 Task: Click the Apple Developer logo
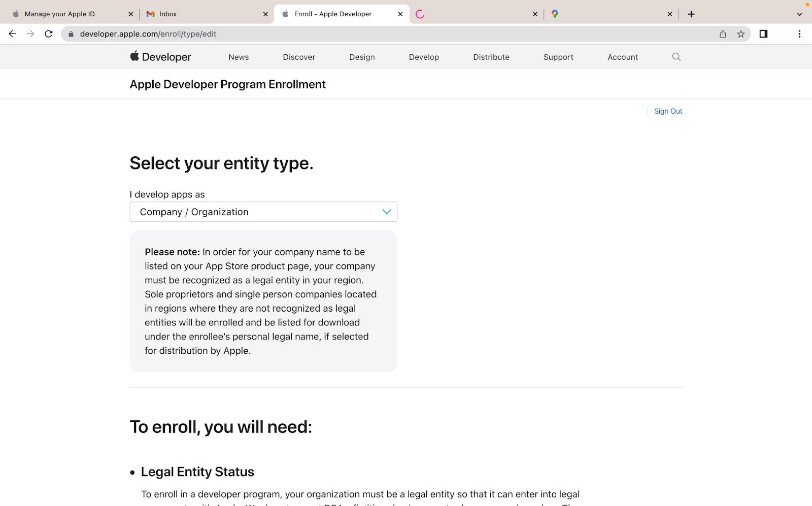pos(160,57)
